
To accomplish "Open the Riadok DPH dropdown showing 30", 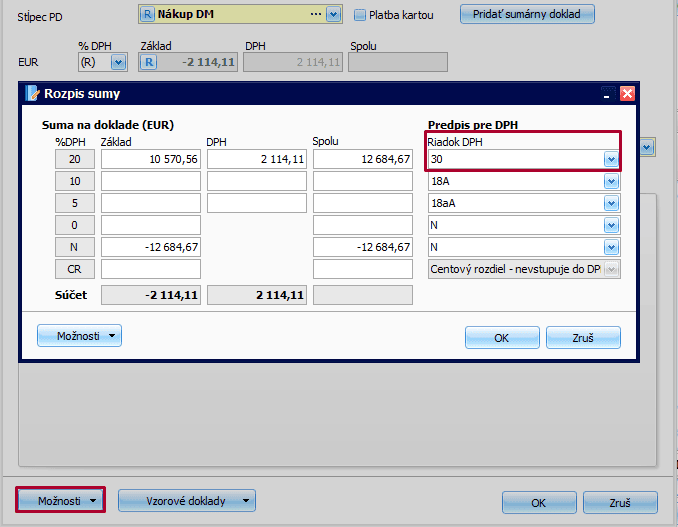I will point(611,160).
